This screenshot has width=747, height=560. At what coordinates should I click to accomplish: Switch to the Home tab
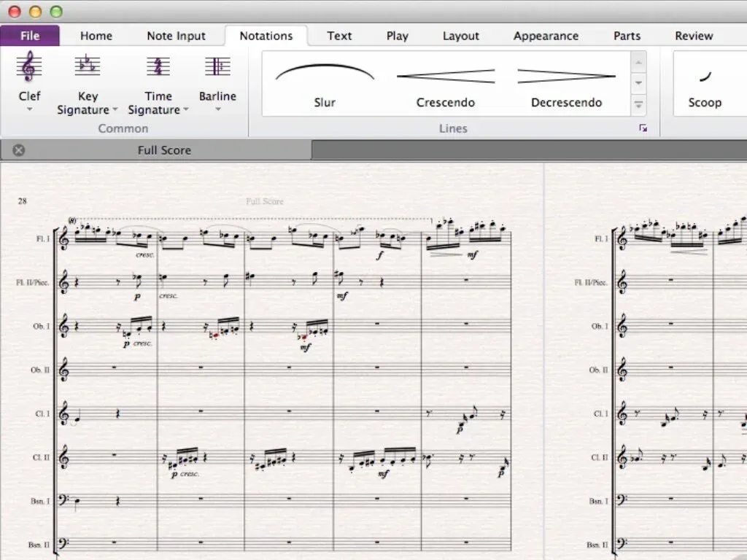tap(96, 36)
